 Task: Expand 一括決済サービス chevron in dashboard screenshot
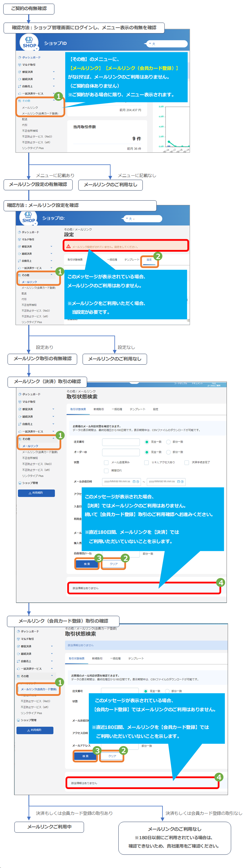(54, 94)
